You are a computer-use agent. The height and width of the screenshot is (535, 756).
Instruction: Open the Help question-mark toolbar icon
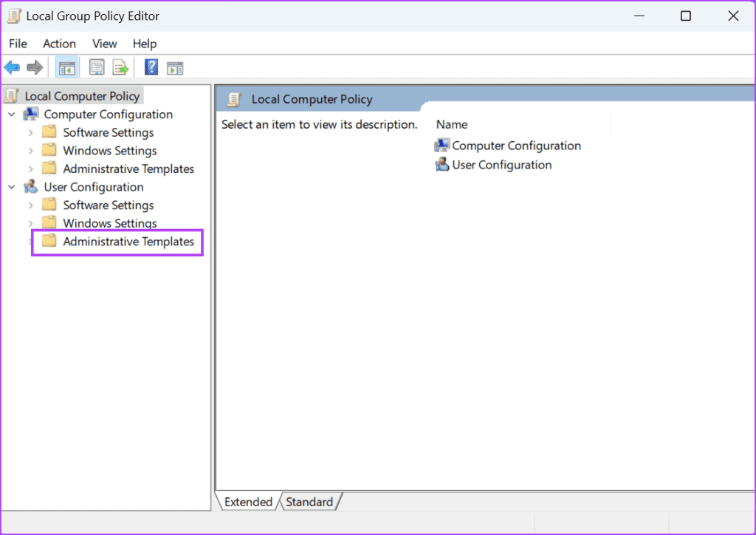click(151, 67)
